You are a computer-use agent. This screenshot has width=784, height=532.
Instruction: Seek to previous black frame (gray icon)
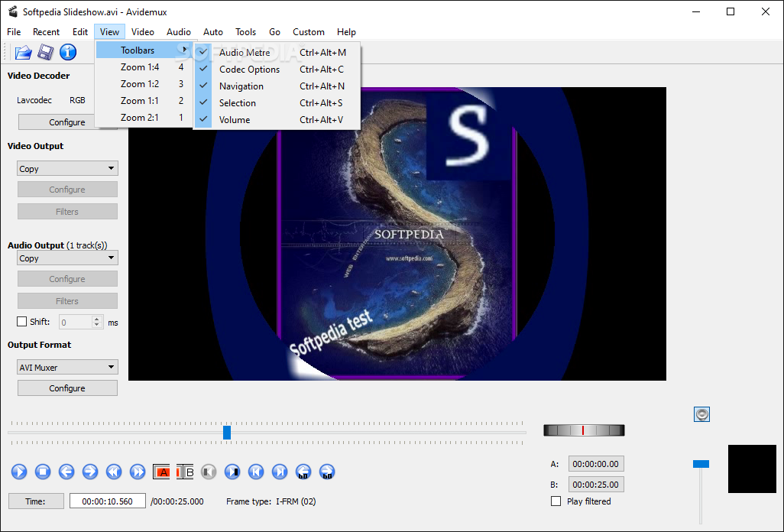(x=209, y=472)
